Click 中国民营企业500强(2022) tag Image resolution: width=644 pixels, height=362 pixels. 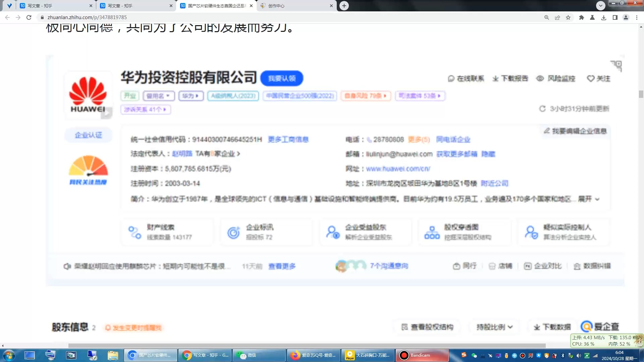click(300, 96)
